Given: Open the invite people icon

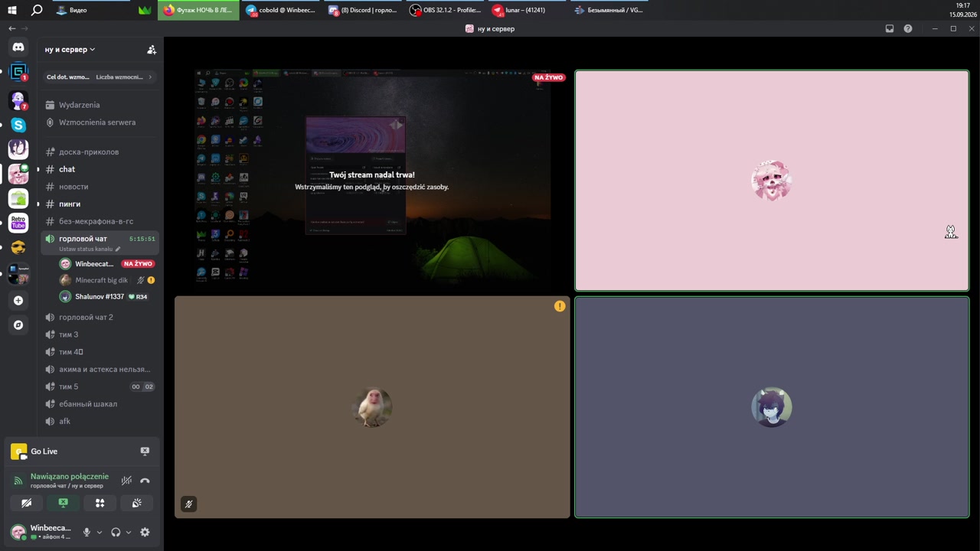Looking at the screenshot, I should coord(152,50).
